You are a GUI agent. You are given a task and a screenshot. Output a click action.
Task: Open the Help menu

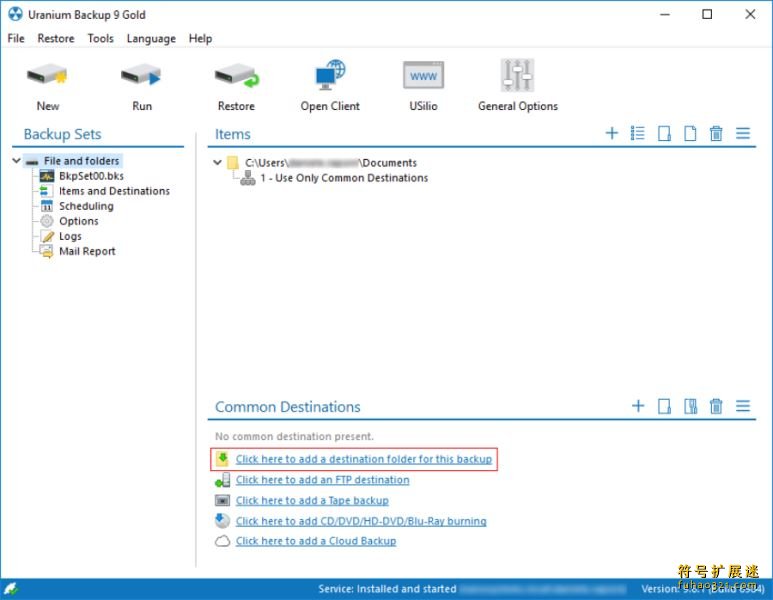click(200, 38)
